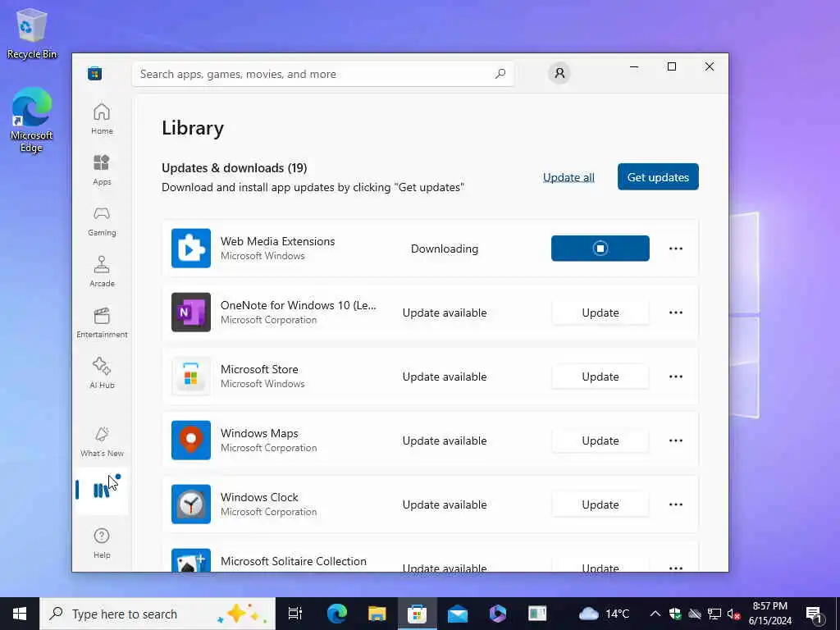Click the Update all link
The width and height of the screenshot is (840, 630).
point(568,177)
